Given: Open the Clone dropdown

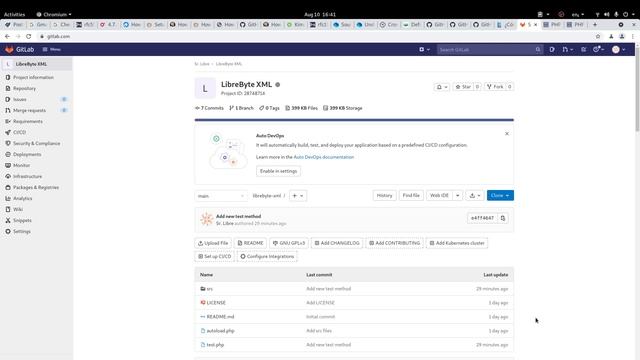Looking at the screenshot, I should pos(500,196).
